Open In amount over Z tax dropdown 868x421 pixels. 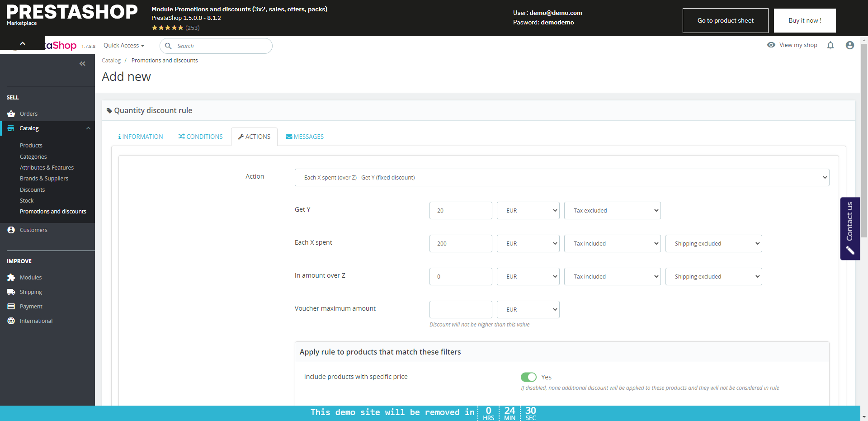tap(613, 277)
